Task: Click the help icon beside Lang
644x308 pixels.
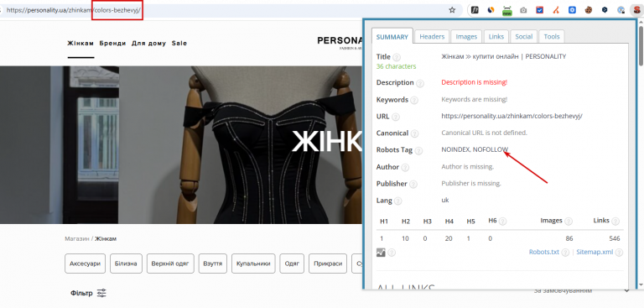Action: coord(398,201)
